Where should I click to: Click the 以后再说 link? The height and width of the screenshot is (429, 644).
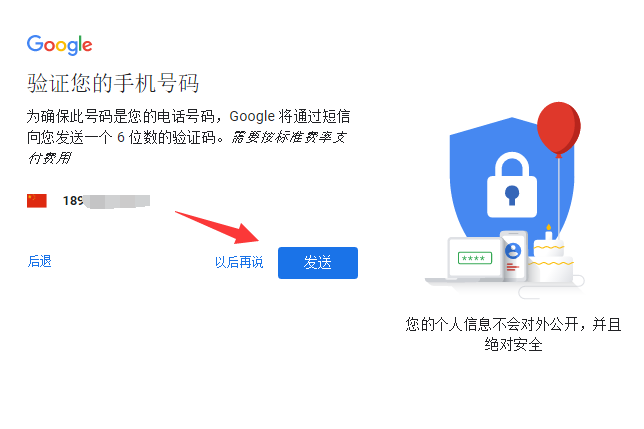pyautogui.click(x=239, y=262)
